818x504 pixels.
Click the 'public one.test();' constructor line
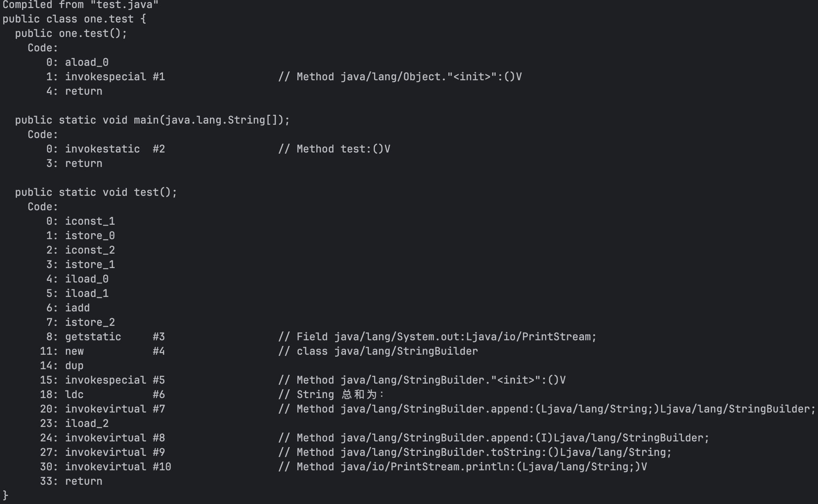(71, 33)
